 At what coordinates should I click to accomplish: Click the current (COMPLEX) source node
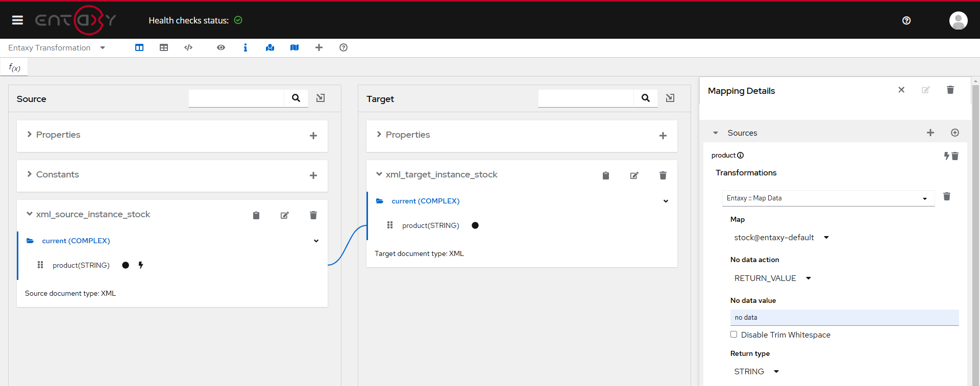point(76,241)
